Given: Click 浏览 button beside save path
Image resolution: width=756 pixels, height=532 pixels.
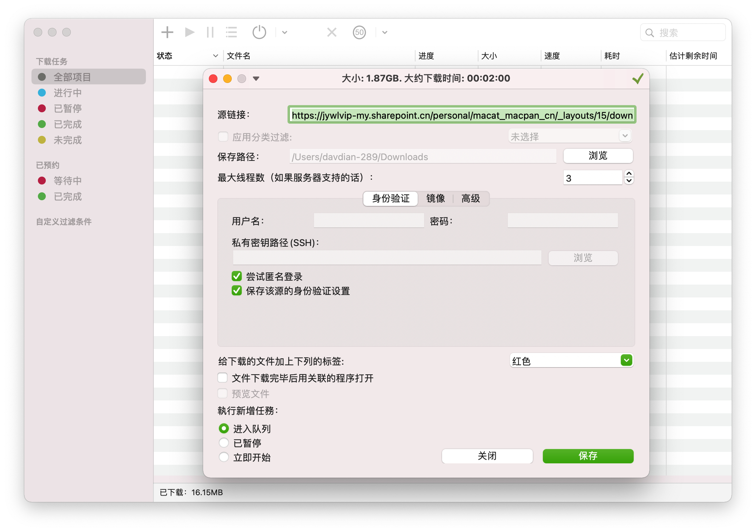Looking at the screenshot, I should tap(598, 156).
